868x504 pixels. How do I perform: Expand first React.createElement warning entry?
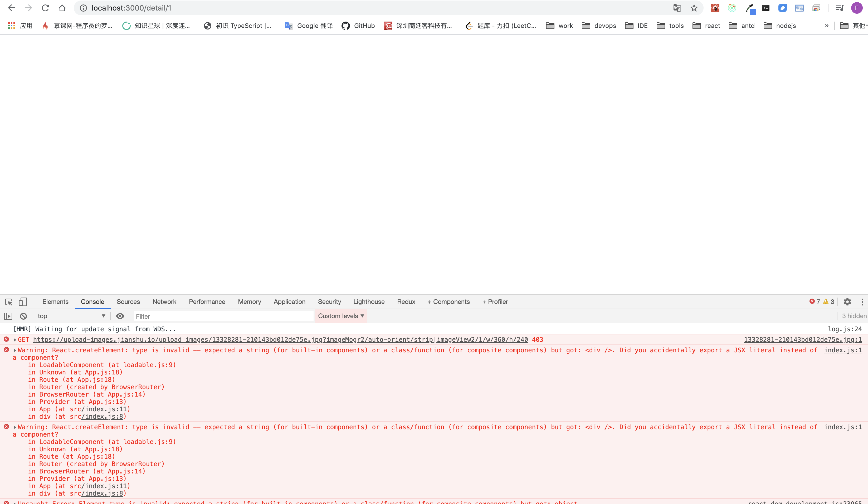(x=15, y=350)
